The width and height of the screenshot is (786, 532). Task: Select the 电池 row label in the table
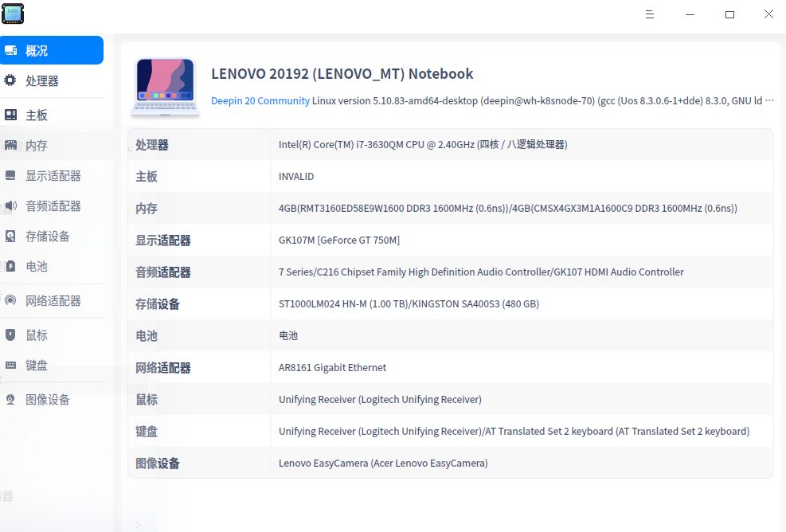pos(147,336)
